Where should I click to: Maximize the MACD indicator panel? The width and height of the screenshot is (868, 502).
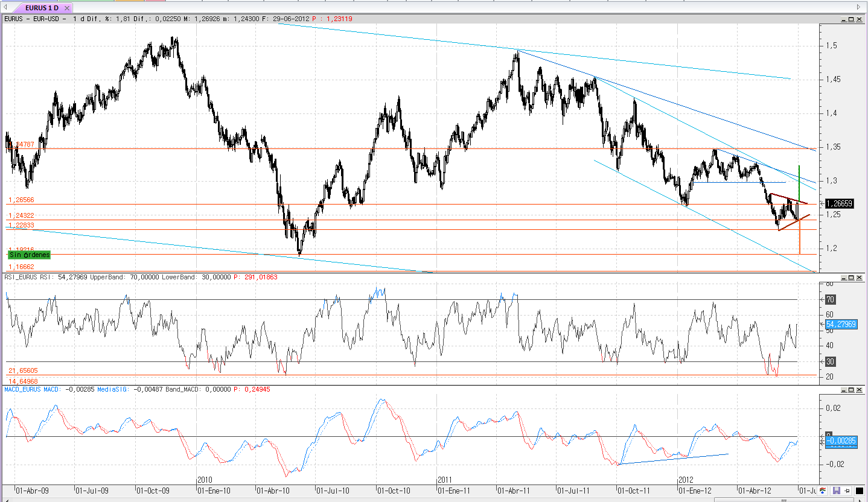pos(850,390)
